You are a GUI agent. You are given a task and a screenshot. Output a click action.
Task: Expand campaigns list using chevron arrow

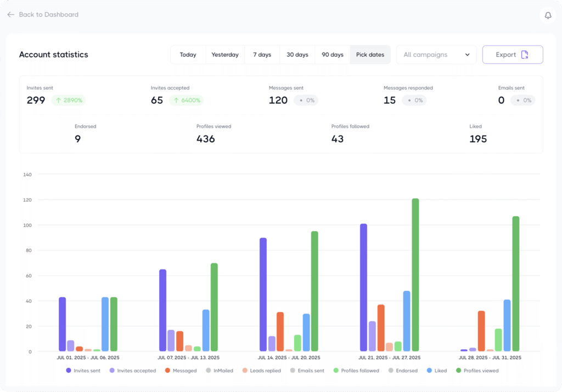pos(467,55)
